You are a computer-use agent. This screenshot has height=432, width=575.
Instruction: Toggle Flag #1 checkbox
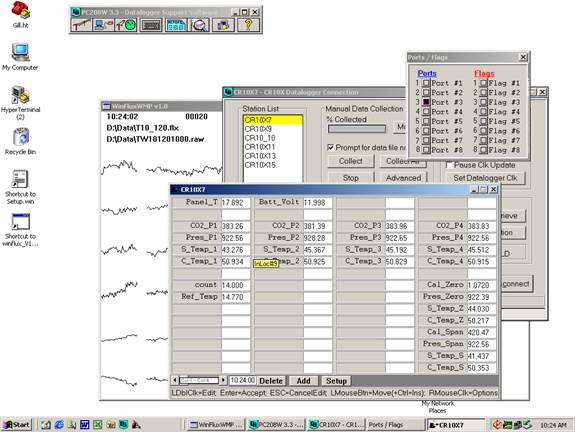(x=483, y=83)
